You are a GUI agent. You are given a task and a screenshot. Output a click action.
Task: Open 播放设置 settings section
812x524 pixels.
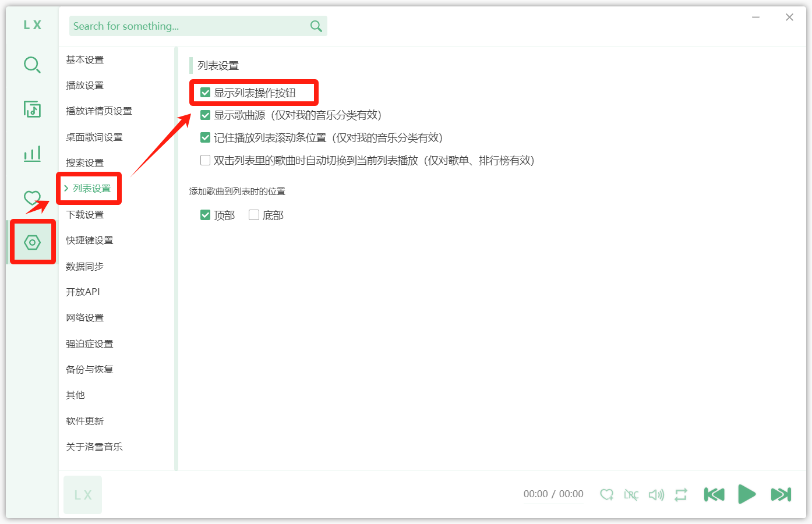click(85, 86)
